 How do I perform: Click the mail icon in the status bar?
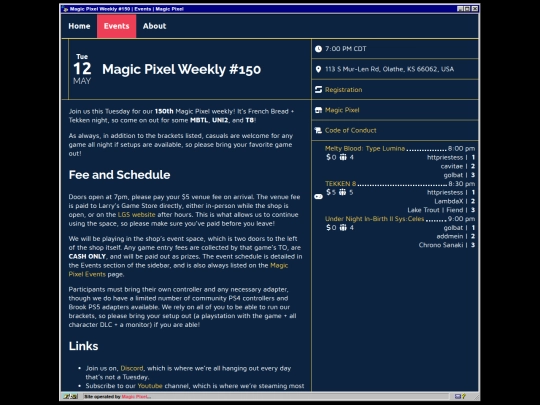[x=457, y=396]
